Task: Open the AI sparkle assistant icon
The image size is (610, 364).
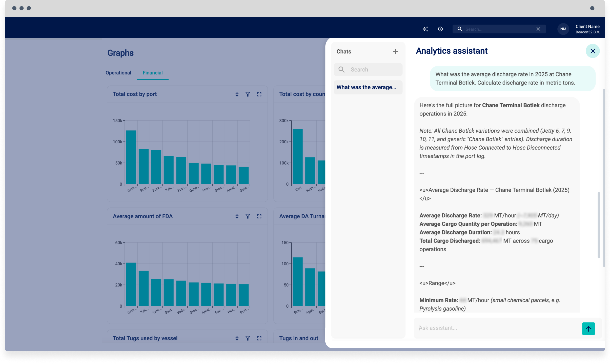Action: tap(425, 29)
